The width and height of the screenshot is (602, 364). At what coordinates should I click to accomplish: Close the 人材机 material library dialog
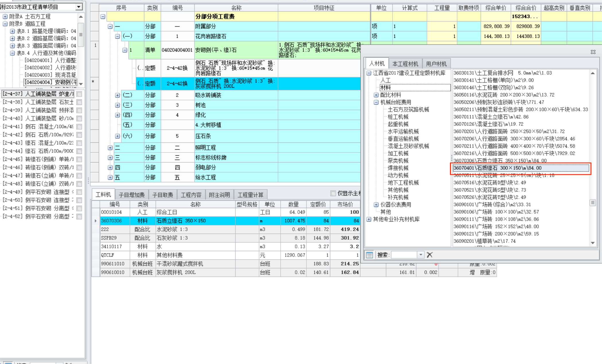click(593, 52)
